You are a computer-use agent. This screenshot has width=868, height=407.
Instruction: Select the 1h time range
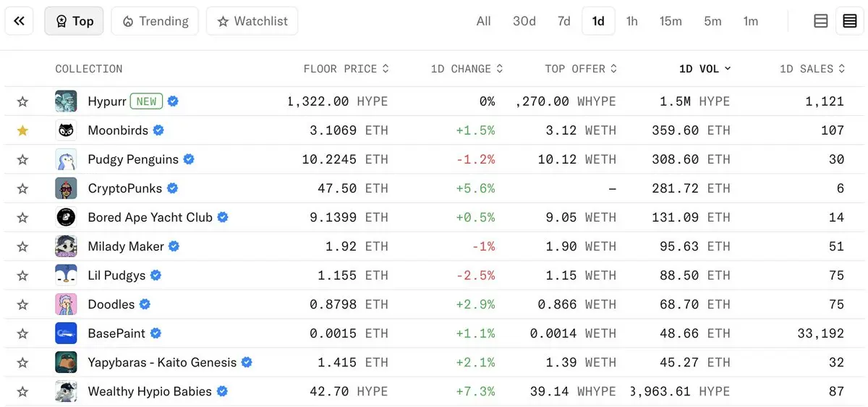pos(632,21)
